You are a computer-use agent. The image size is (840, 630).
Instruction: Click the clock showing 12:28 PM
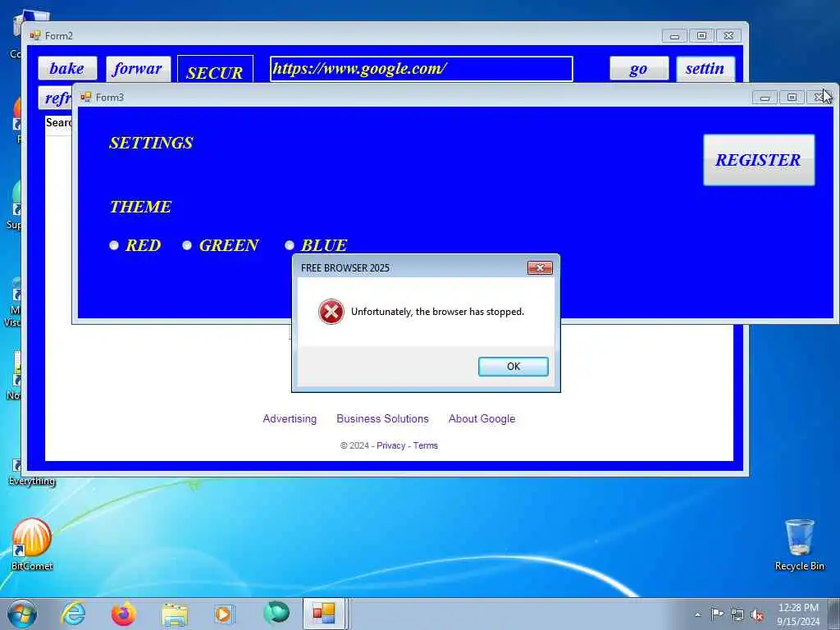(798, 614)
